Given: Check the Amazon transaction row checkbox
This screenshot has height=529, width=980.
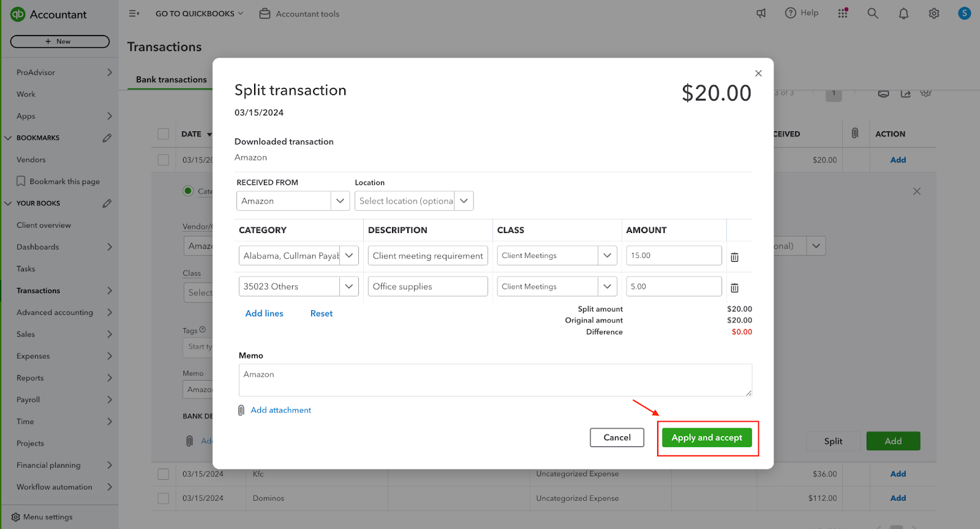Looking at the screenshot, I should tap(164, 159).
